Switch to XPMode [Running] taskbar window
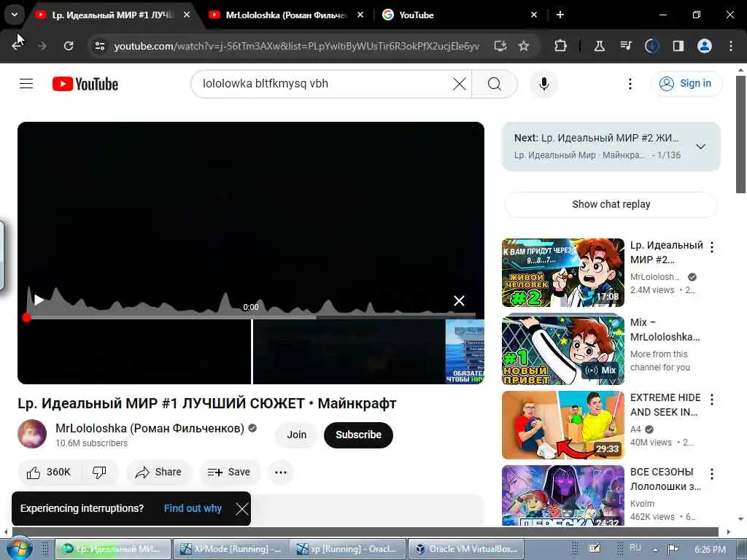The width and height of the screenshot is (747, 560). 231,549
